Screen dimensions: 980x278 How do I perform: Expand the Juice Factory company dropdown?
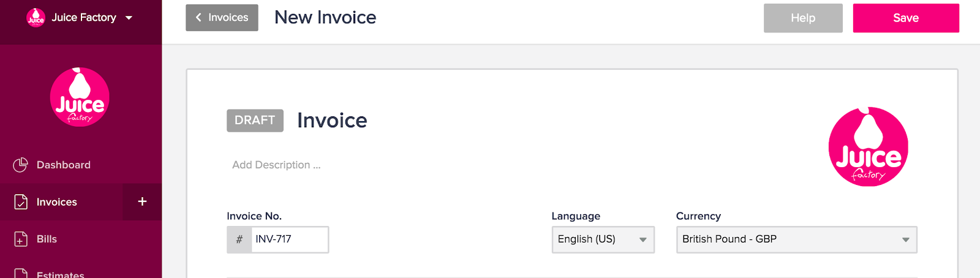pos(129,18)
